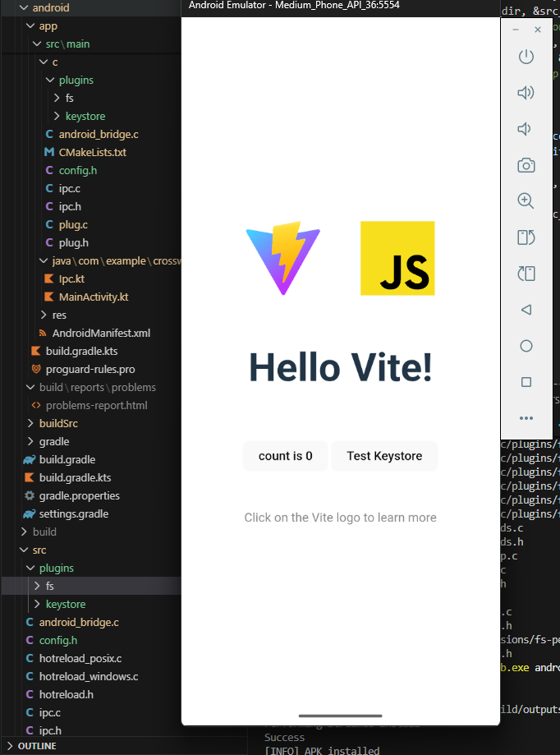Open CMakeLists.txt file
The image size is (560, 755).
[92, 152]
